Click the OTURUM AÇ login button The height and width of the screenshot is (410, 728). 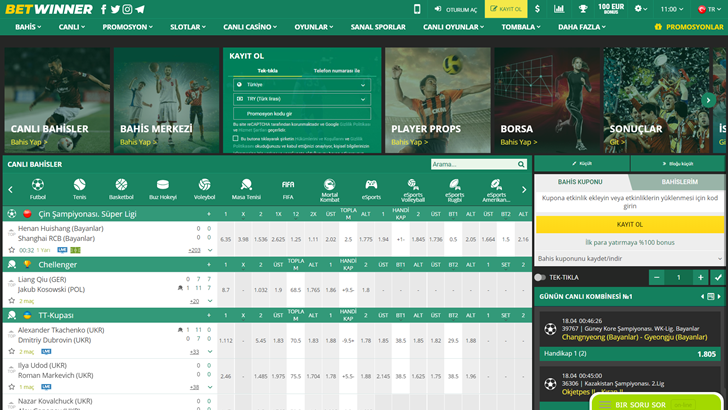455,9
